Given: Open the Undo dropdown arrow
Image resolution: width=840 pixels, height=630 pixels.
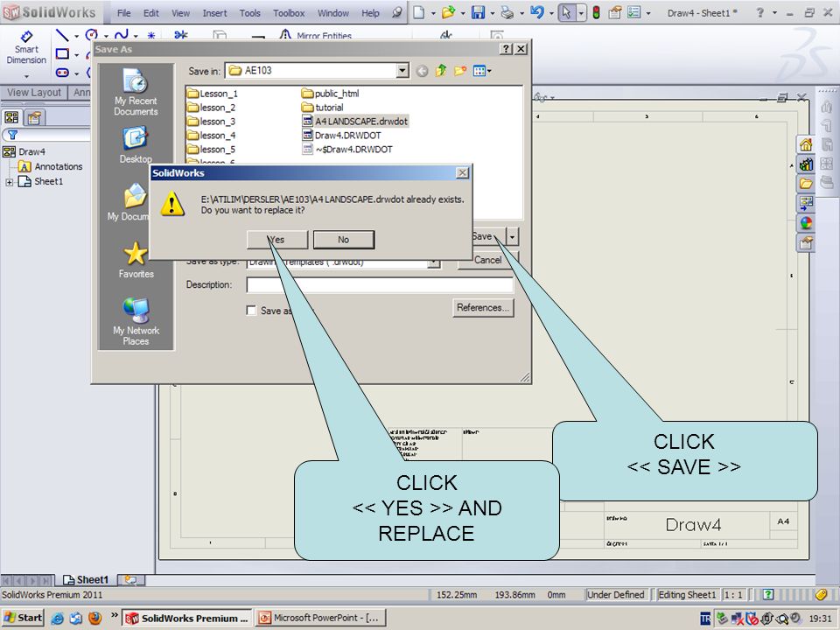Looking at the screenshot, I should click(550, 13).
